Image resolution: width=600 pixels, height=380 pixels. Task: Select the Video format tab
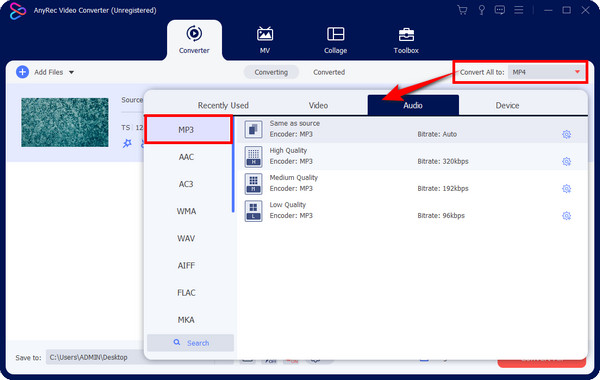(x=318, y=105)
